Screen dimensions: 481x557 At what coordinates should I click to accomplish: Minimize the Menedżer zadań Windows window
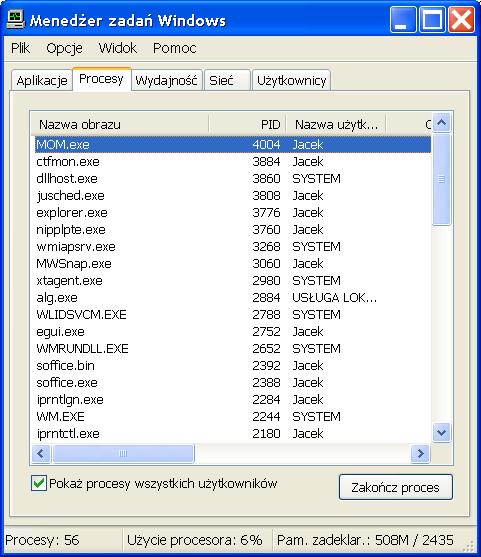pos(403,20)
